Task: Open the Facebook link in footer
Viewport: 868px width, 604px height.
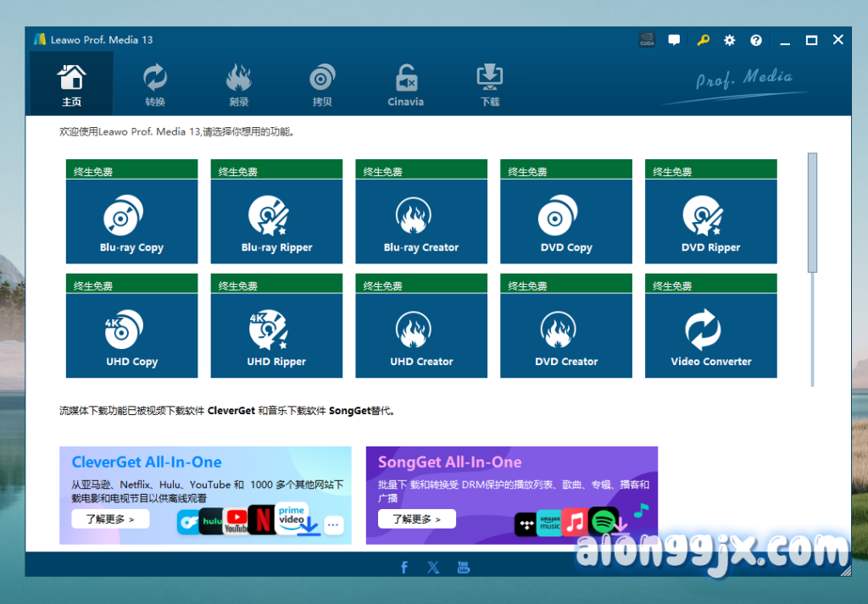Action: pyautogui.click(x=404, y=567)
